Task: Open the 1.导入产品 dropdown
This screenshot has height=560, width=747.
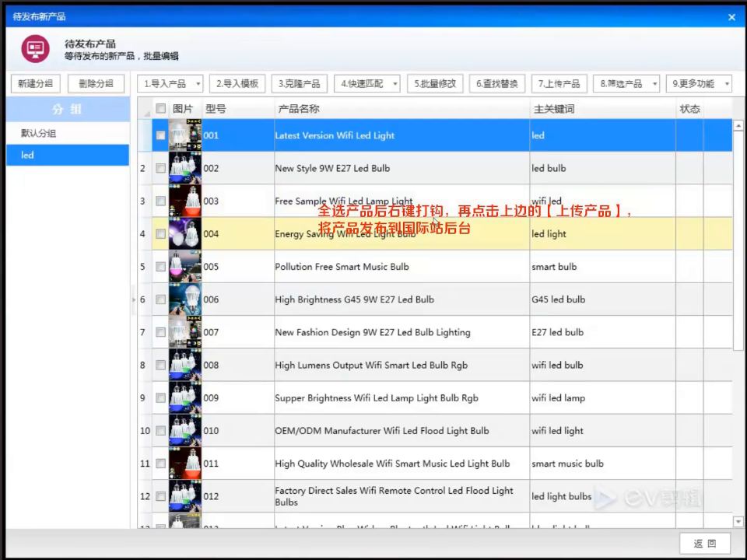Action: click(170, 84)
